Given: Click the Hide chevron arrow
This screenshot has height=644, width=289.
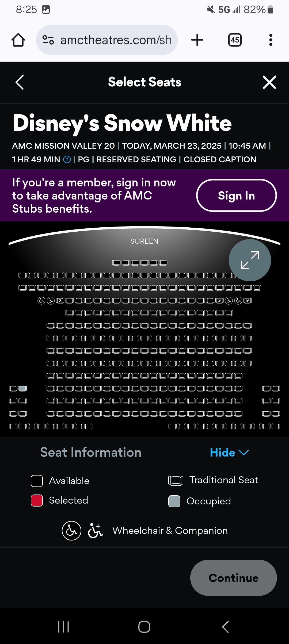Looking at the screenshot, I should tap(244, 453).
